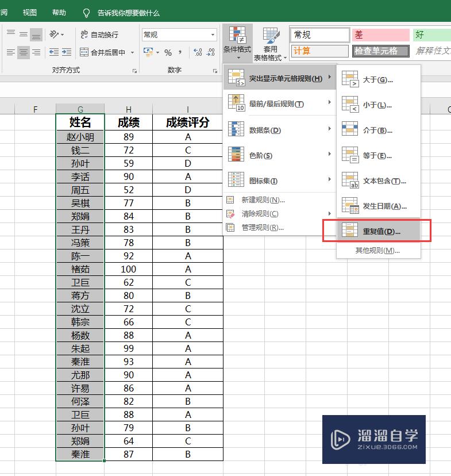The width and height of the screenshot is (451, 476).
Task: Open 色阶 submenu
Action: (280, 155)
